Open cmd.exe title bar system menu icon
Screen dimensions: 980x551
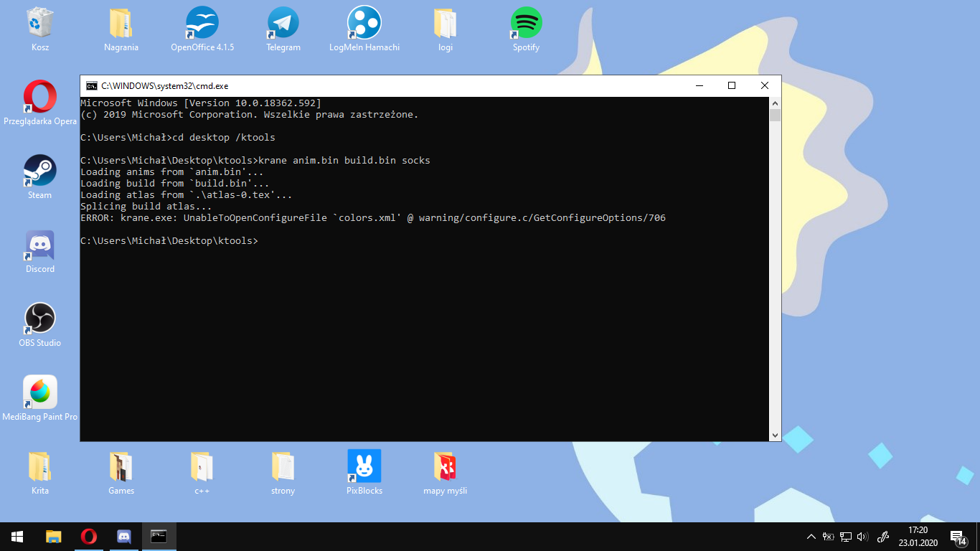(x=92, y=86)
